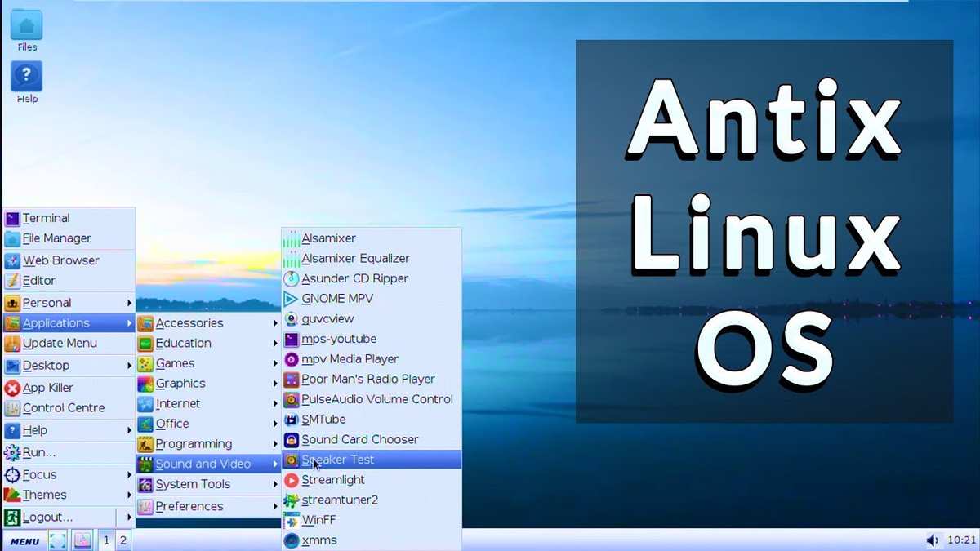Open GNOME MPV
This screenshot has width=980, height=551.
[336, 298]
